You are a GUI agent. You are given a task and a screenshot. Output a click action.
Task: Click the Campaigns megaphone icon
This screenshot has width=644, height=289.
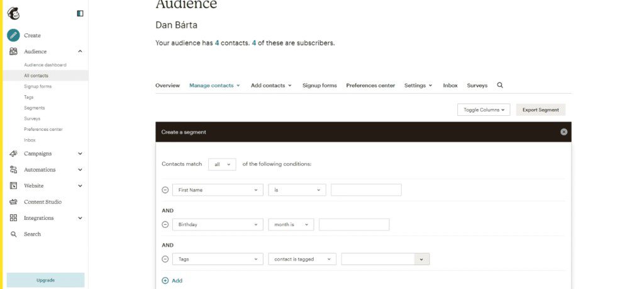pyautogui.click(x=13, y=154)
